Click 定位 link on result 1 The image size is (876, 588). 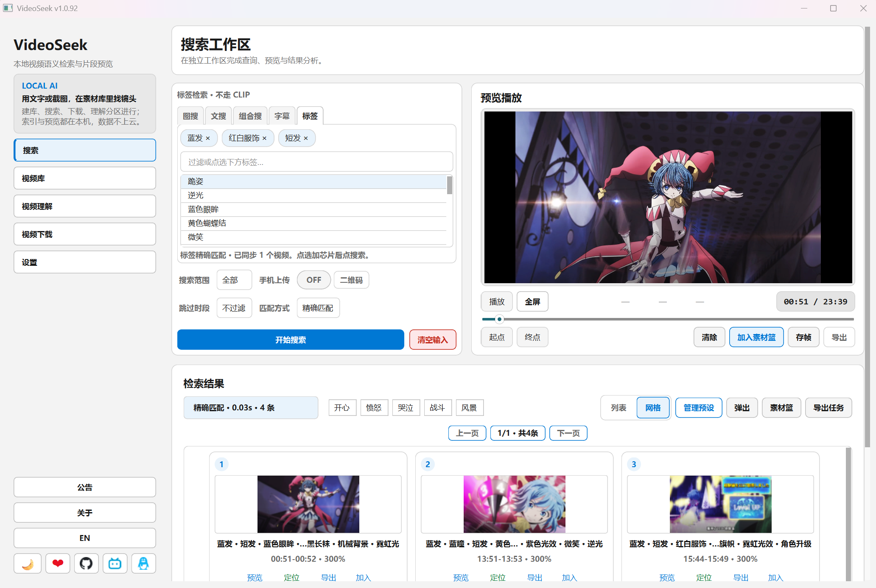point(291,577)
